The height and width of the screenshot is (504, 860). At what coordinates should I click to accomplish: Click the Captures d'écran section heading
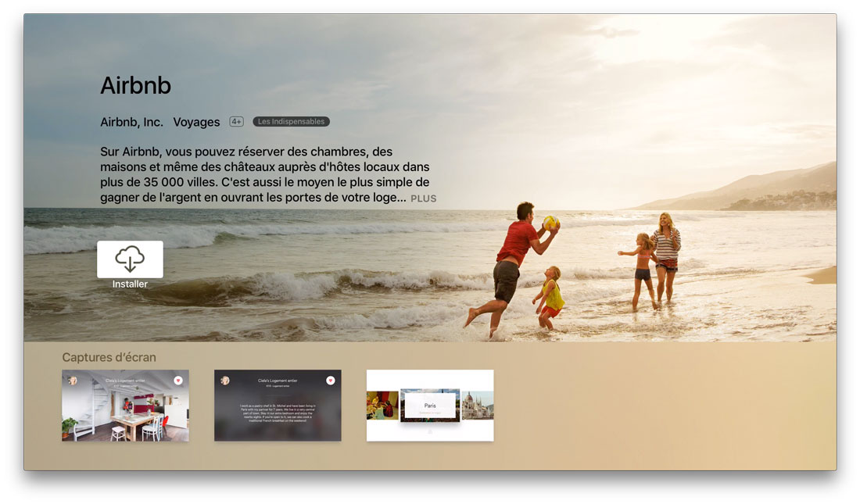(x=109, y=358)
